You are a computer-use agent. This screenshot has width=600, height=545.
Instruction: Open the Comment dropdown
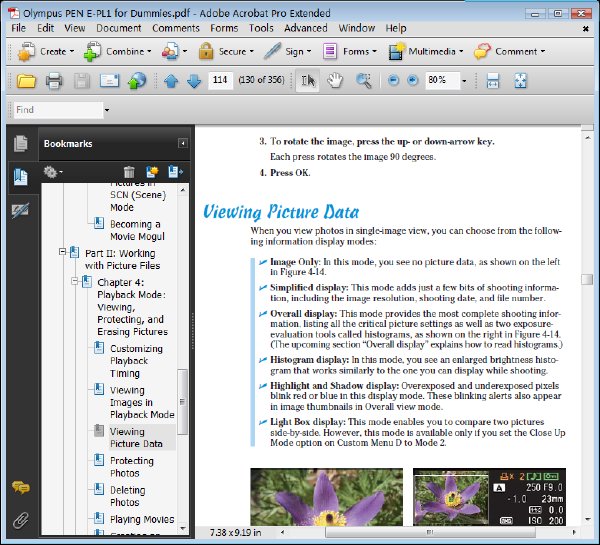pos(509,51)
